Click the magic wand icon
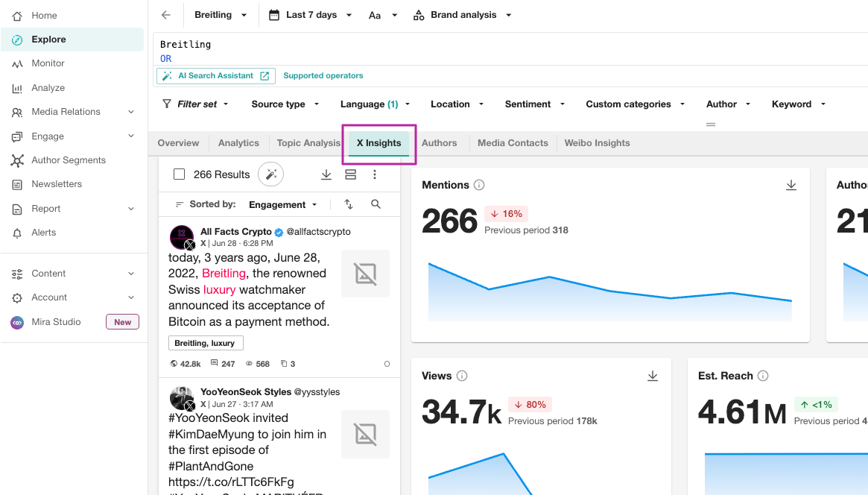868x495 pixels. click(270, 174)
